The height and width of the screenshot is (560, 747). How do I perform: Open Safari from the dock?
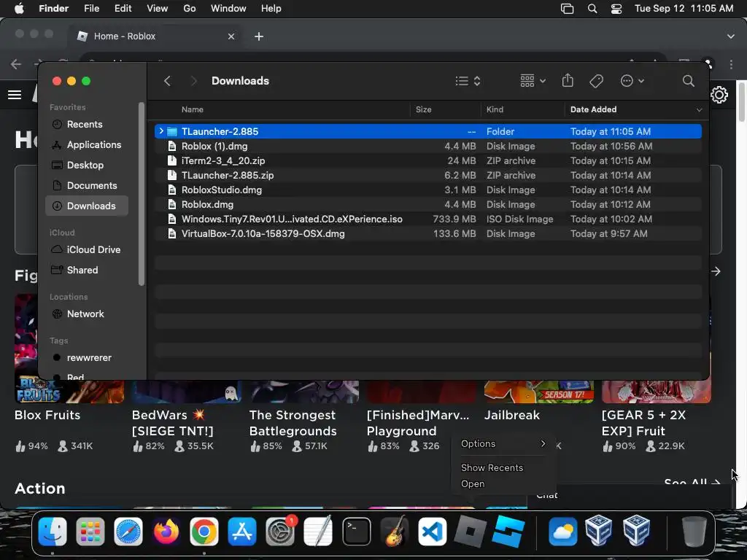[x=128, y=531]
